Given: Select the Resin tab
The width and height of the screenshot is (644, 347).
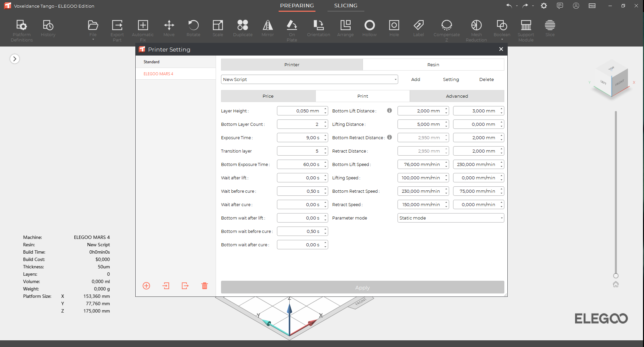Looking at the screenshot, I should click(x=433, y=65).
